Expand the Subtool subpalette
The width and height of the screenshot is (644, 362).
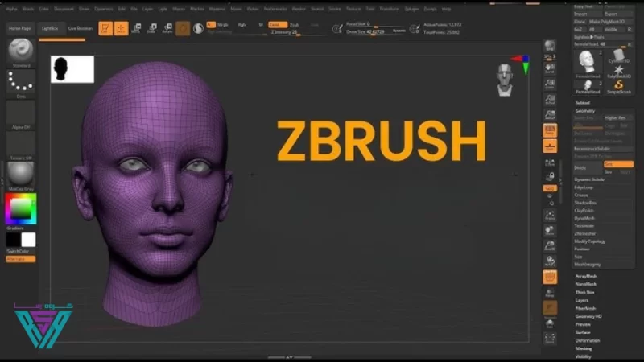click(582, 103)
